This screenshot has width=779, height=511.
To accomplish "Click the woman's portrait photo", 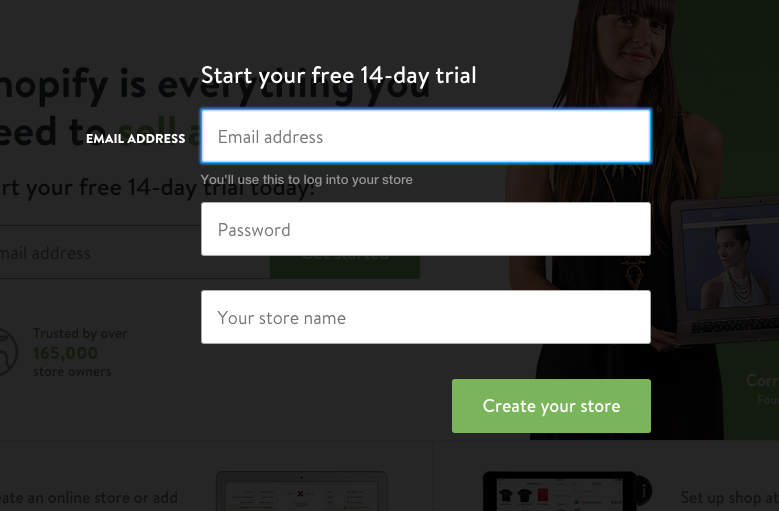I will point(616,219).
